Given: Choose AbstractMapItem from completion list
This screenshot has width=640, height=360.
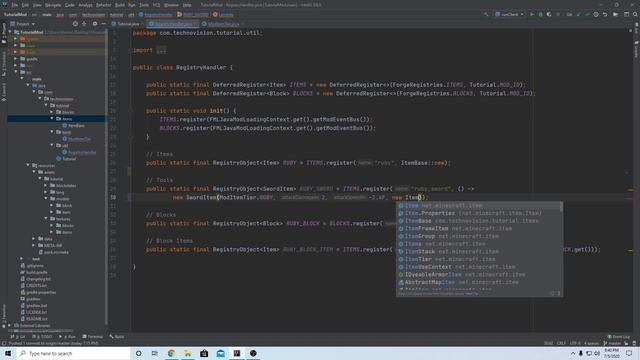Looking at the screenshot, I should [479, 282].
